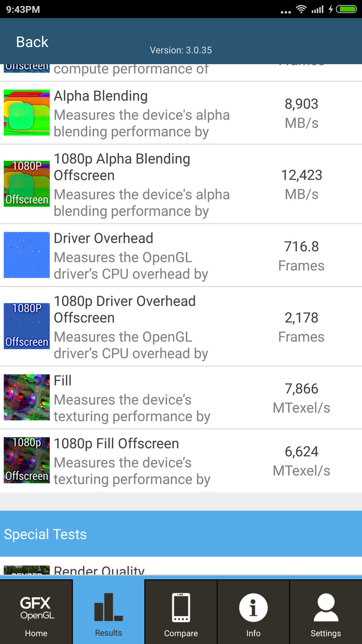Screen dimensions: 362x644
Task: Tap the 1080p Alpha Blending Offscreen thumbnail
Action: pyautogui.click(x=27, y=184)
